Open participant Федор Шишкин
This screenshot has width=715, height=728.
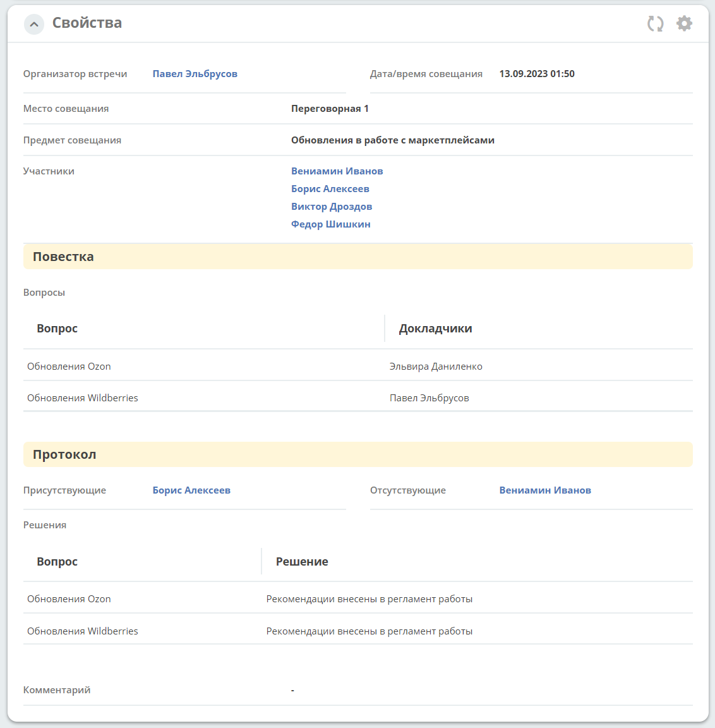click(330, 224)
